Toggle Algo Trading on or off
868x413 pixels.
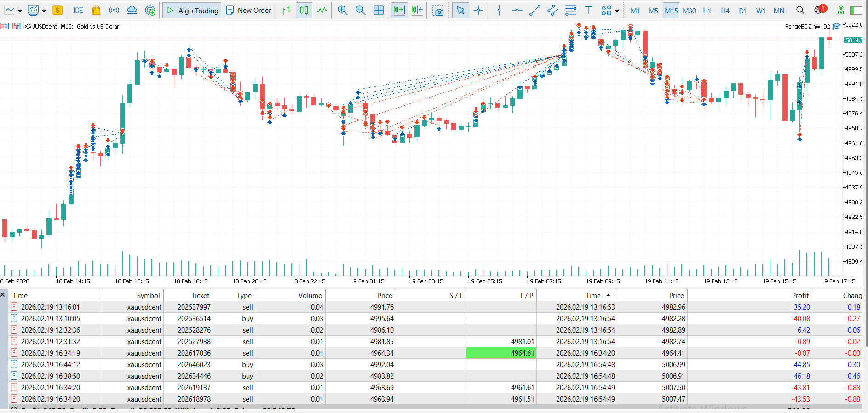click(x=192, y=10)
